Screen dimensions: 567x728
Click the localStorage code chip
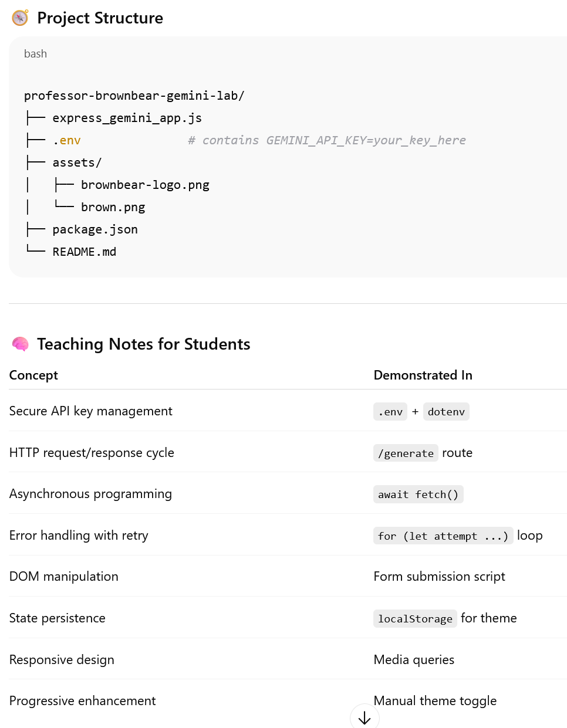415,618
